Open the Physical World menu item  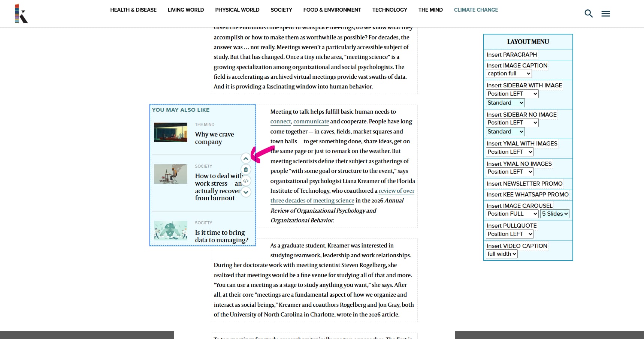click(237, 10)
